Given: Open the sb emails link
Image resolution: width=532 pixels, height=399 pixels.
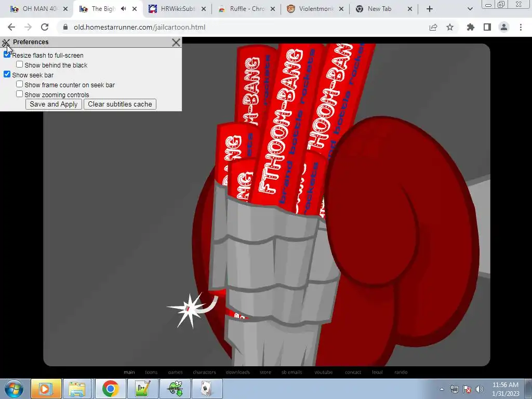Looking at the screenshot, I should [x=292, y=372].
